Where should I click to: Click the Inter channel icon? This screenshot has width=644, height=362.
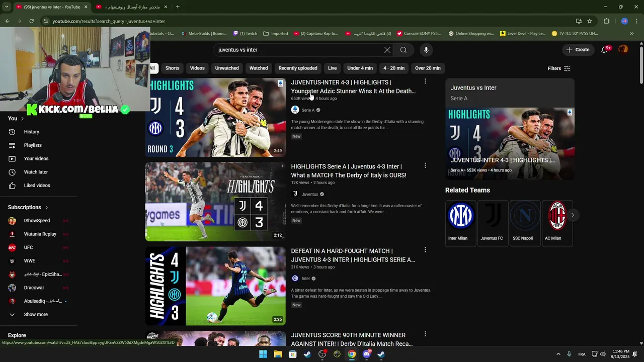295,278
